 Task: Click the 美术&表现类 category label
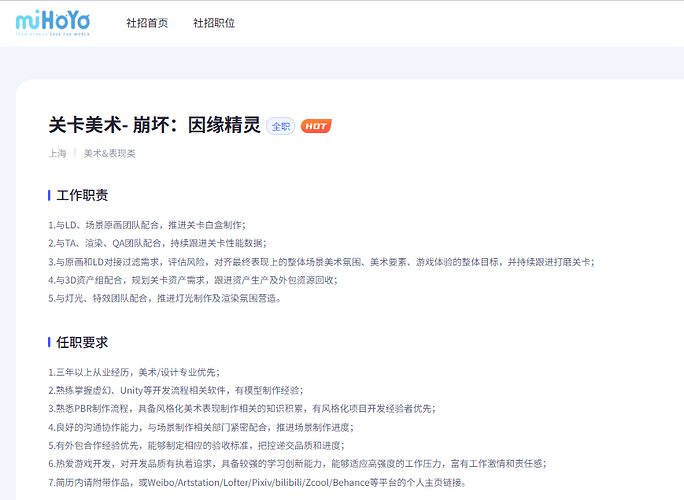point(109,154)
